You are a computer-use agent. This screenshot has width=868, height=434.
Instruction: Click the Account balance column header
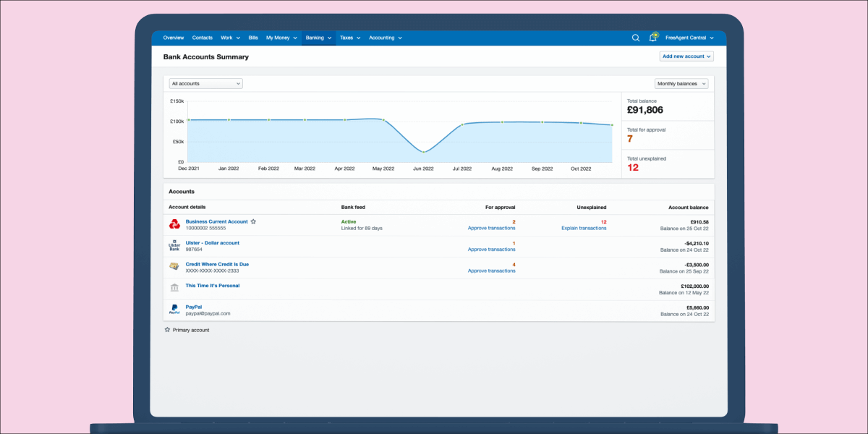[x=689, y=207]
